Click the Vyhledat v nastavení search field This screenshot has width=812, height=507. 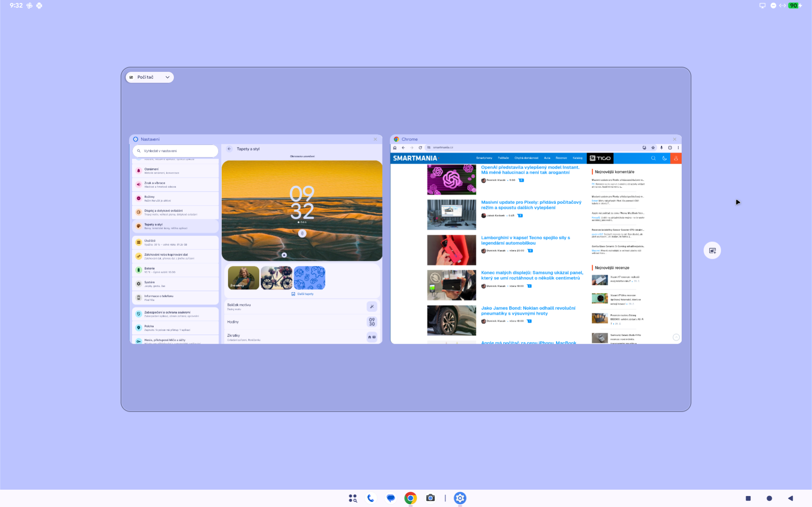(x=175, y=151)
